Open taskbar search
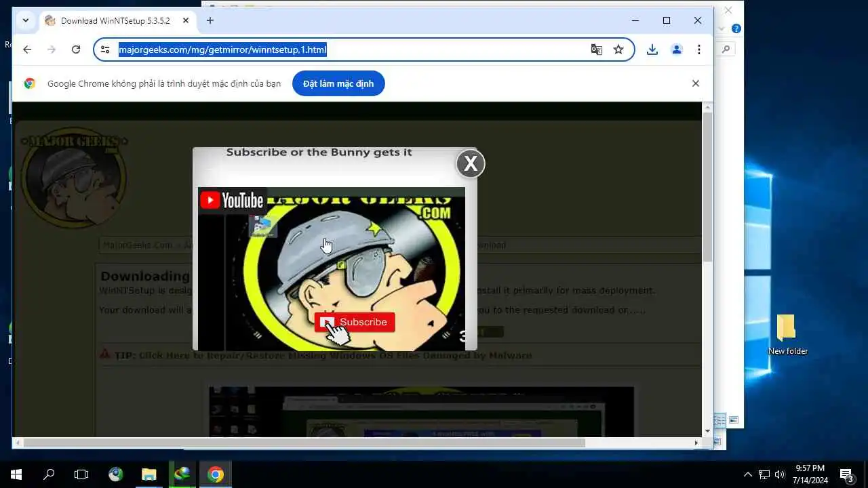 tap(49, 474)
